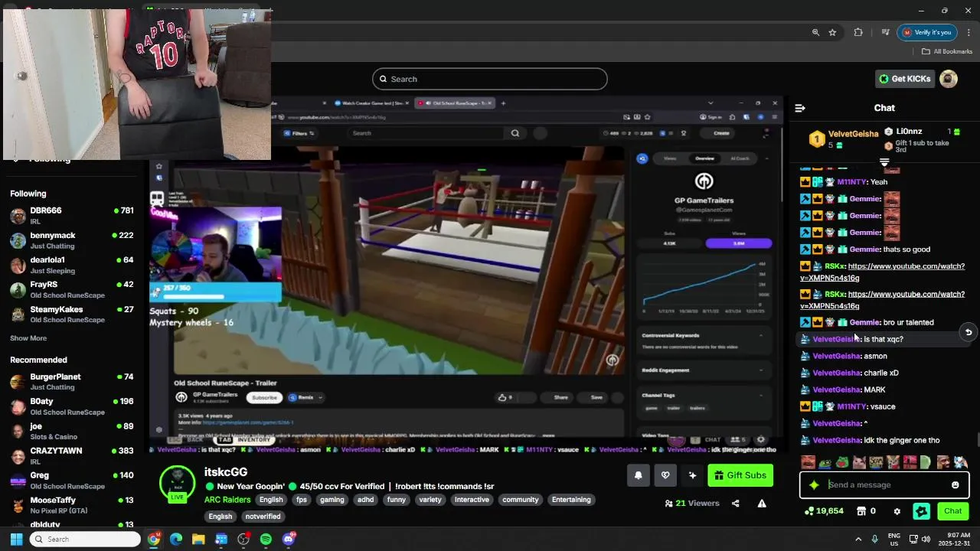Open the emoji picker in the message box

[x=955, y=484]
